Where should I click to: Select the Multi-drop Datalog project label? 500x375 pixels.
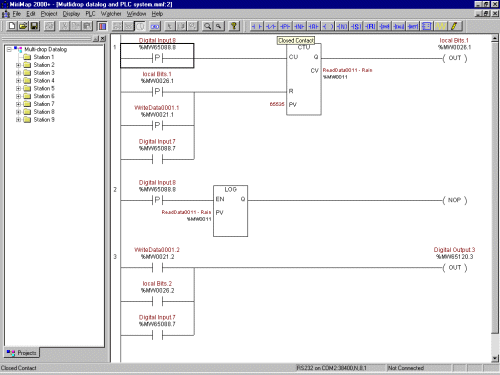click(x=46, y=49)
